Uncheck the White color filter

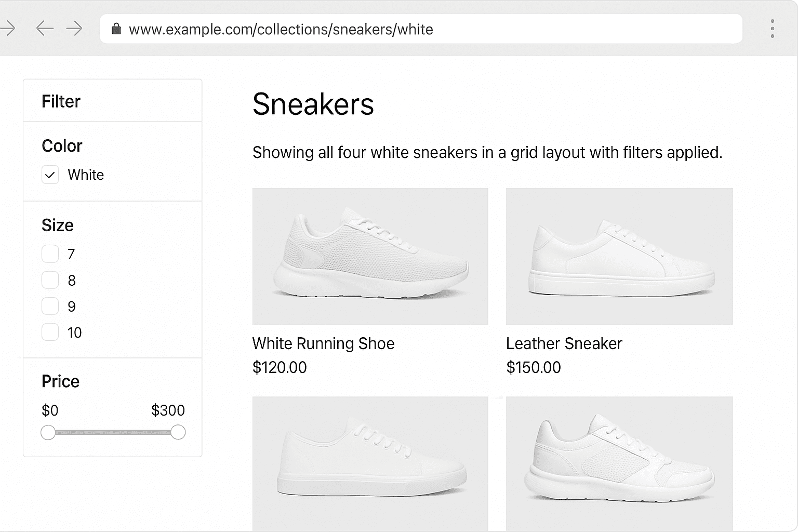coord(50,175)
